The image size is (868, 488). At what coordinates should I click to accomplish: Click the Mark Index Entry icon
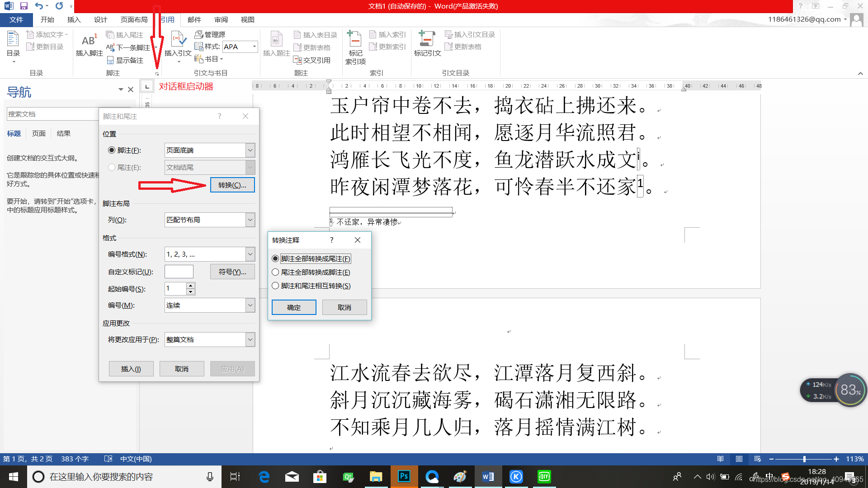click(x=355, y=40)
